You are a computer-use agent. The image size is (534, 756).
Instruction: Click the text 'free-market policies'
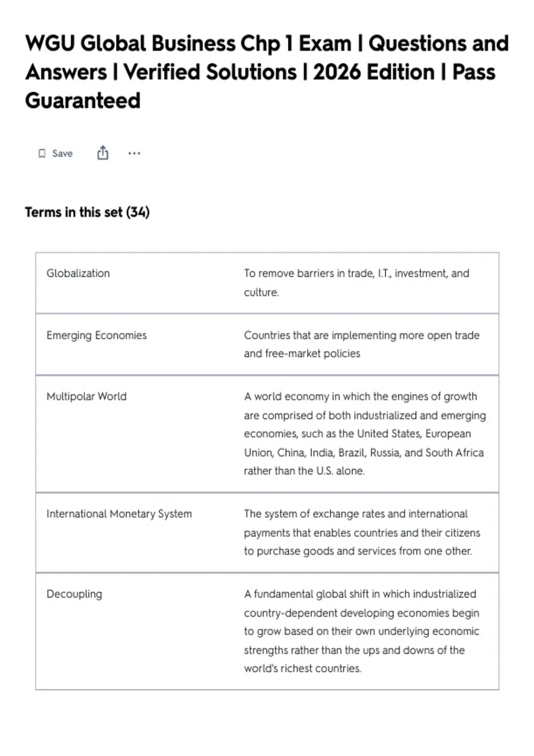point(313,354)
